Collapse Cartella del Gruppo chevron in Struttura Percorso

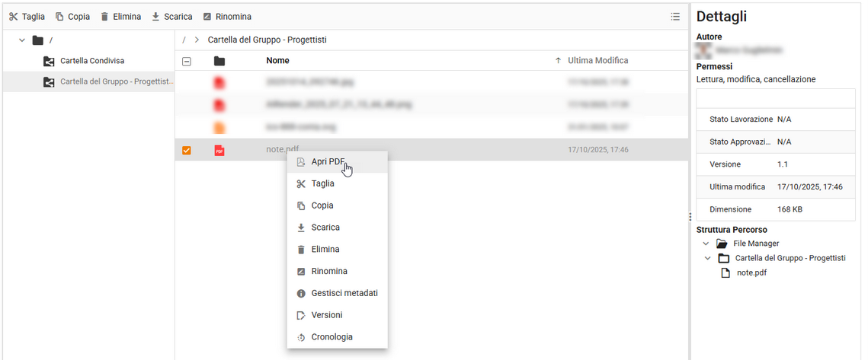707,258
